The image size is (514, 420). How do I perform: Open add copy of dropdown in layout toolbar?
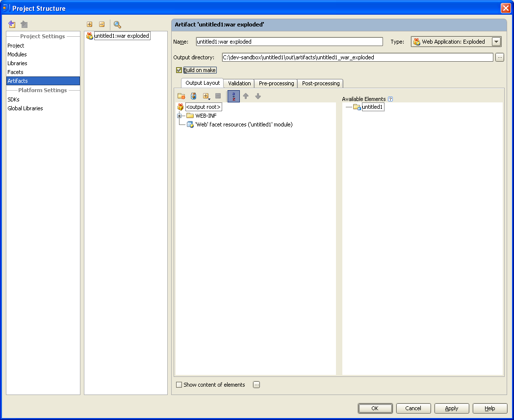click(206, 96)
